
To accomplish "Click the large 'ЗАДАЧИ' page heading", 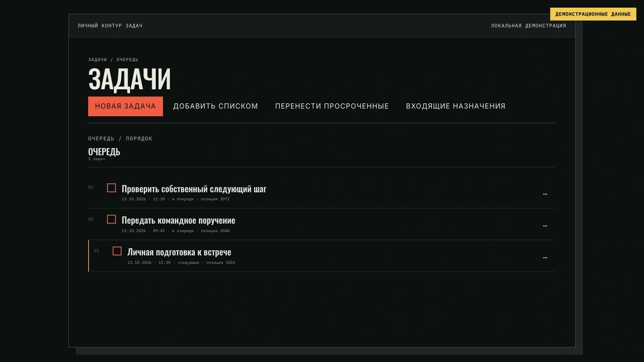I will 130,79.
